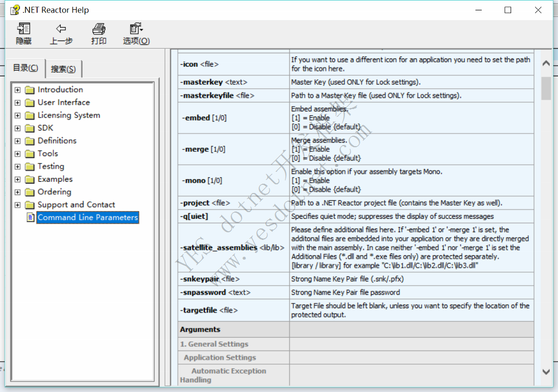Click the content vertical scrollbar thumb
The height and width of the screenshot is (392, 558).
546,88
